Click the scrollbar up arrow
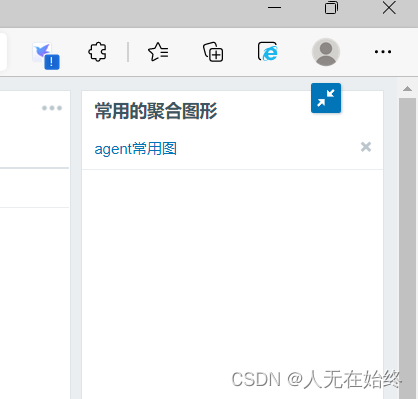Viewport: 418px width, 399px height. (407, 89)
